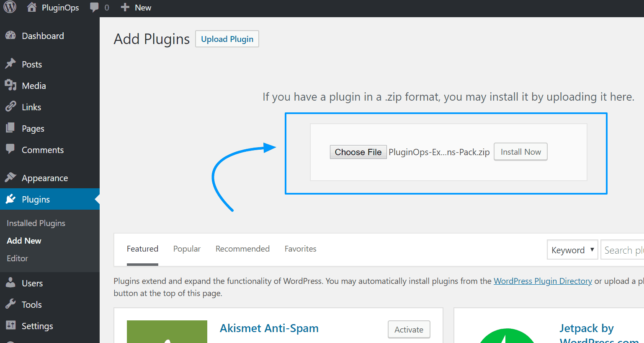
Task: Open the Keyword search filter dropdown
Action: (572, 249)
